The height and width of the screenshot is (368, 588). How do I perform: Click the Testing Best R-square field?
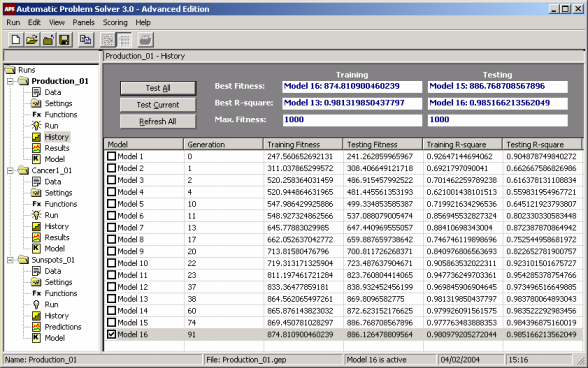point(498,103)
